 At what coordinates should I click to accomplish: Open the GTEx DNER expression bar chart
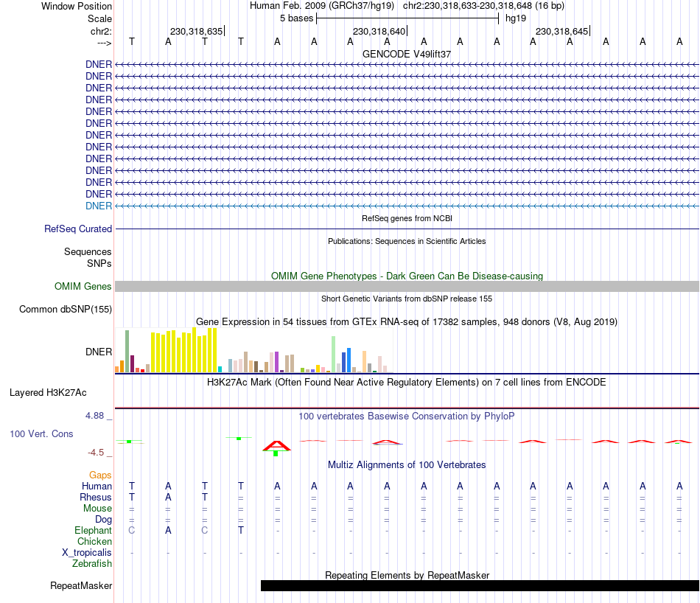pos(253,350)
